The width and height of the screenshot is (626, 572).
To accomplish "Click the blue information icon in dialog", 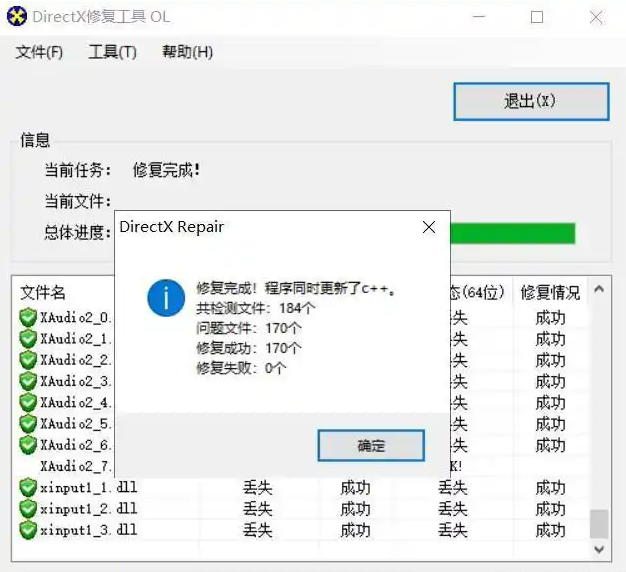I will 166,298.
